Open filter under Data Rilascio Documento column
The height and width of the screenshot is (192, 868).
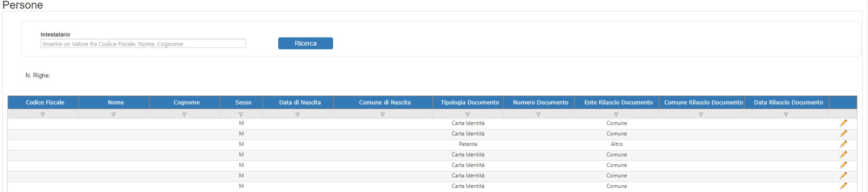[x=786, y=115]
